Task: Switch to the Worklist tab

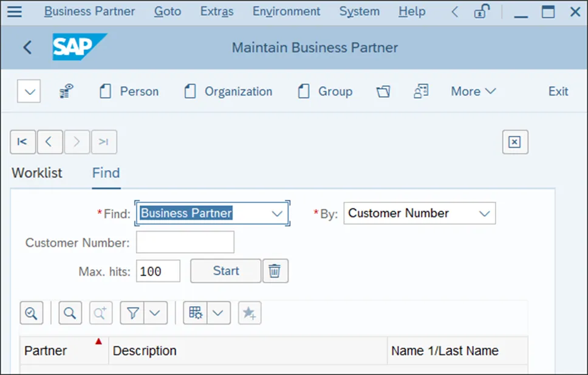Action: (x=36, y=173)
